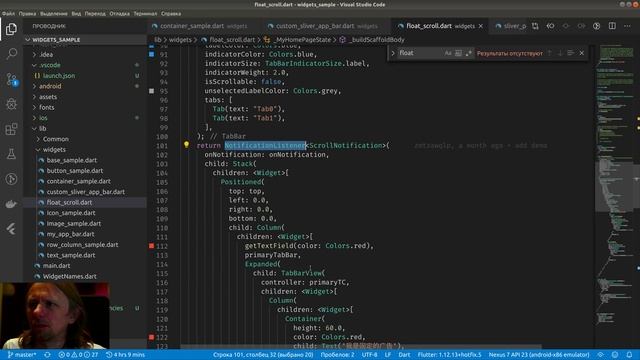
Task: Click split editor icon
Action: [612, 26]
